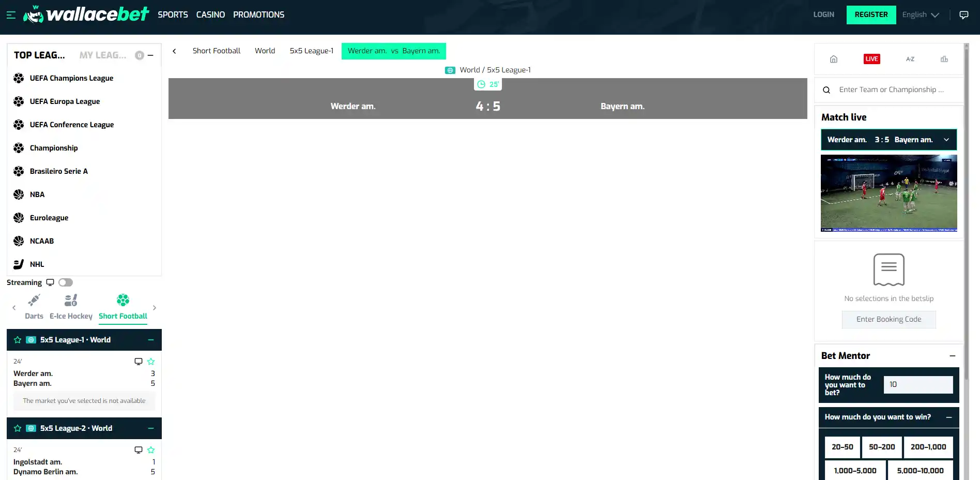
Task: Open stream icon for Werder am. match
Action: coord(139,362)
